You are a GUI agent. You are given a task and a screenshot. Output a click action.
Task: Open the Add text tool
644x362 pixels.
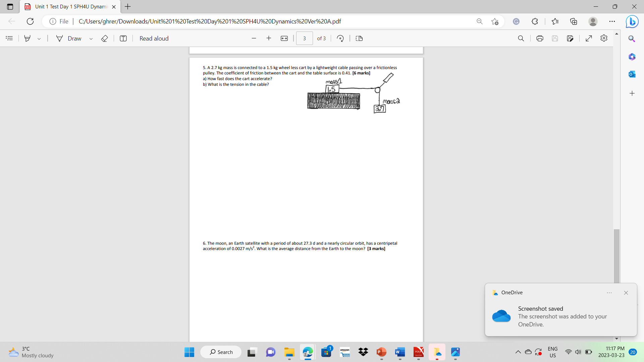pos(123,38)
